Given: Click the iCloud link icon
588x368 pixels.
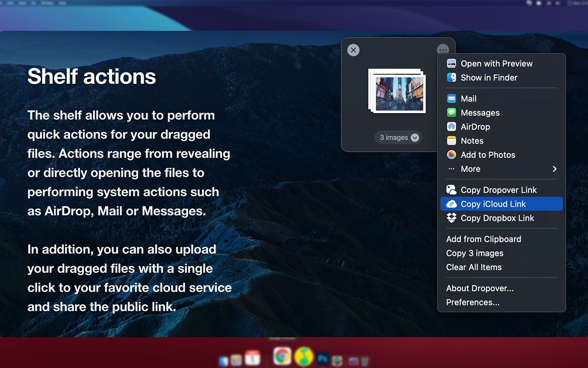Looking at the screenshot, I should click(x=452, y=204).
